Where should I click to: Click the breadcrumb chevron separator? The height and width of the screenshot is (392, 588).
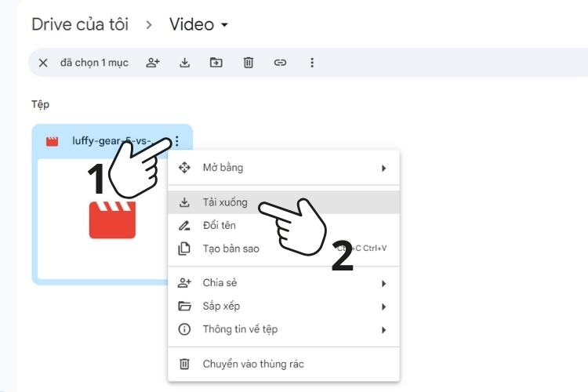point(149,25)
